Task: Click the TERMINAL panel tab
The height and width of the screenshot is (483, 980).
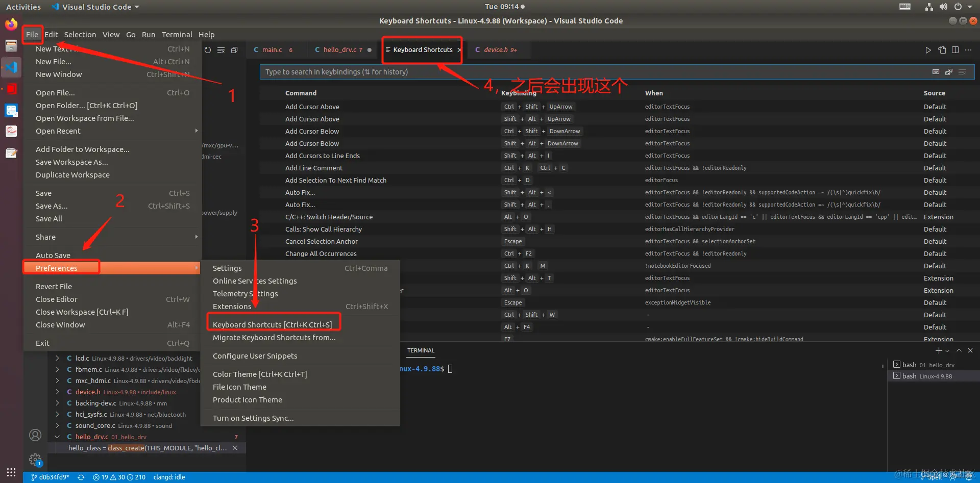Action: [421, 351]
